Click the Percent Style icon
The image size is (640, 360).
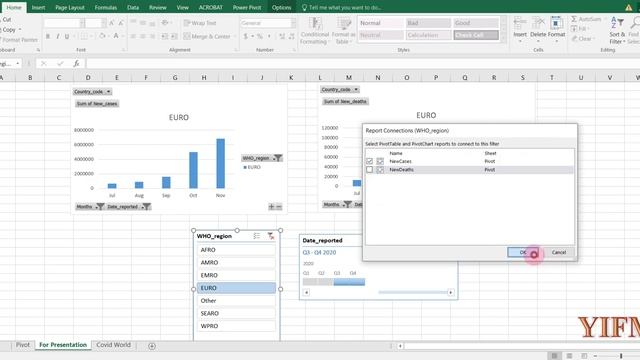point(260,36)
